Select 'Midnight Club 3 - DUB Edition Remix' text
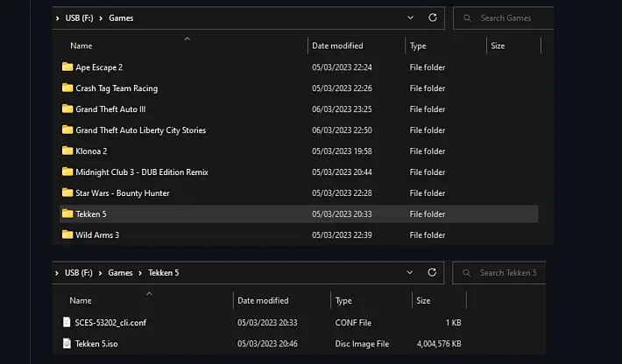The width and height of the screenshot is (622, 364). 142,171
